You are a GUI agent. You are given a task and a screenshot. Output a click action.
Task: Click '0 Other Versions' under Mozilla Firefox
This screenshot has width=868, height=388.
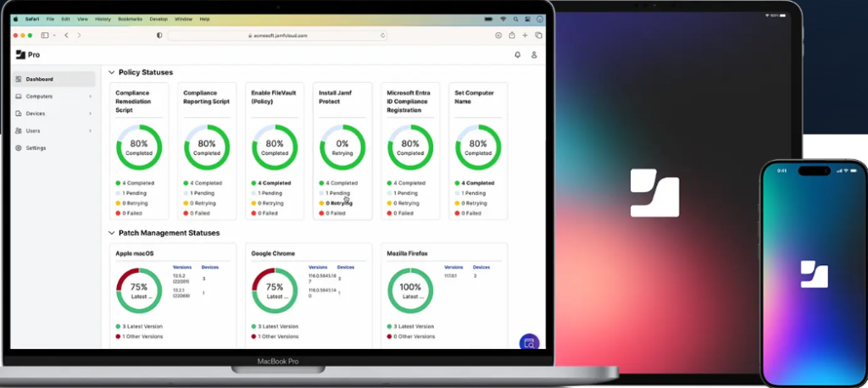[414, 336]
